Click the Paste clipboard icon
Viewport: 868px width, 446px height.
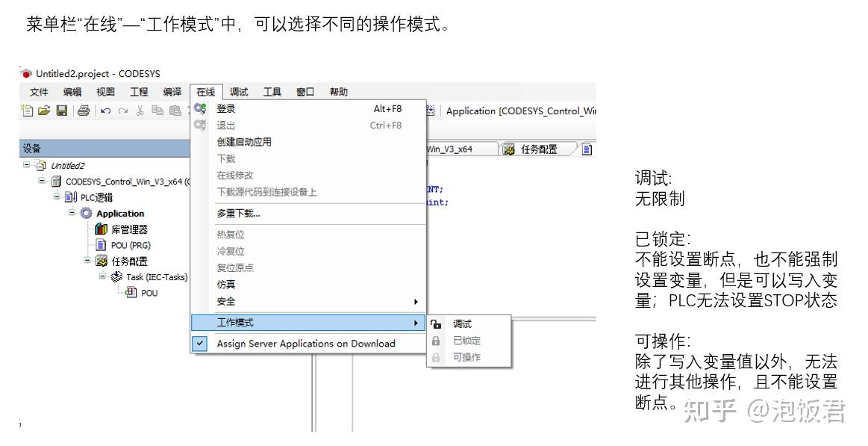[x=175, y=111]
